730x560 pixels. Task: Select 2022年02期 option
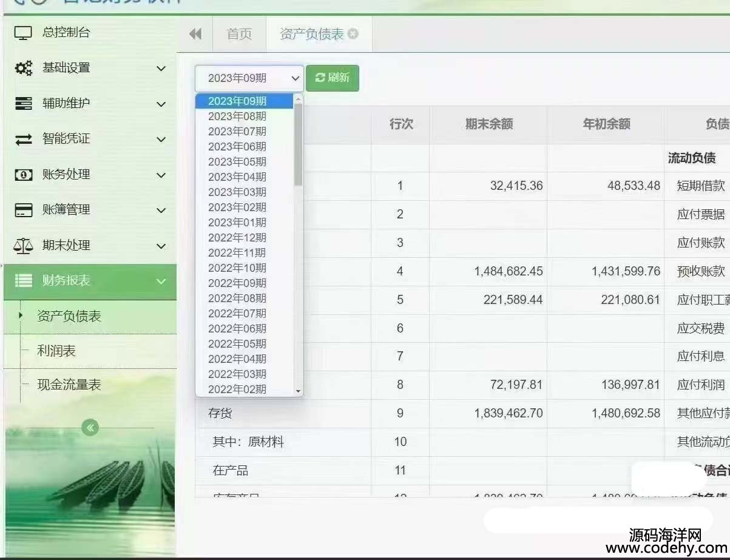[x=245, y=389]
